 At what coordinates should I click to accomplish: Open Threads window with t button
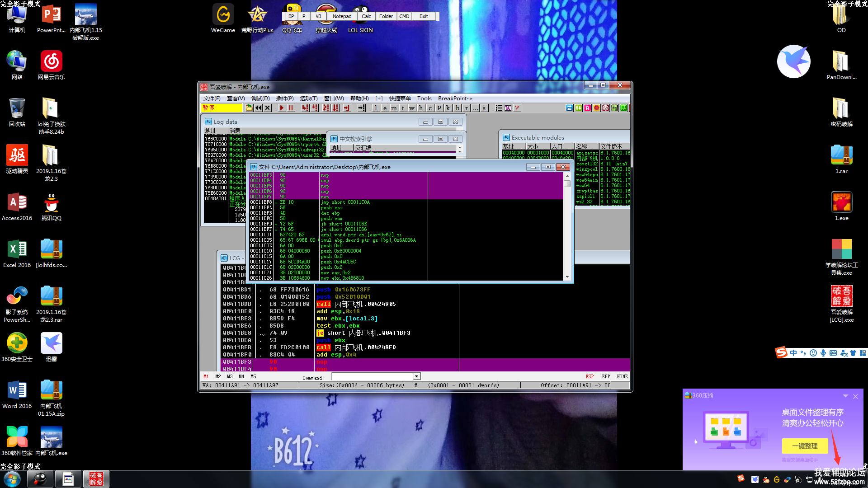coord(403,108)
